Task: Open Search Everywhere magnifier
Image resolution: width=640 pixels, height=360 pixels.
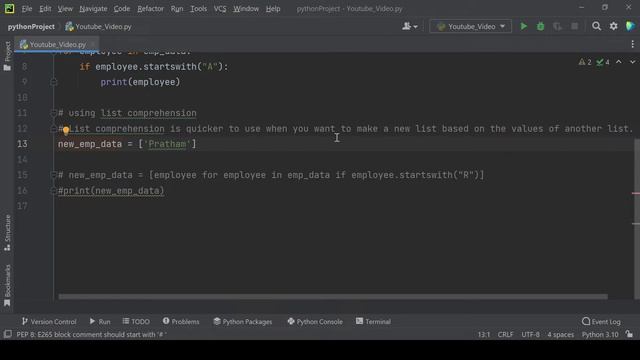Action: click(x=596, y=27)
